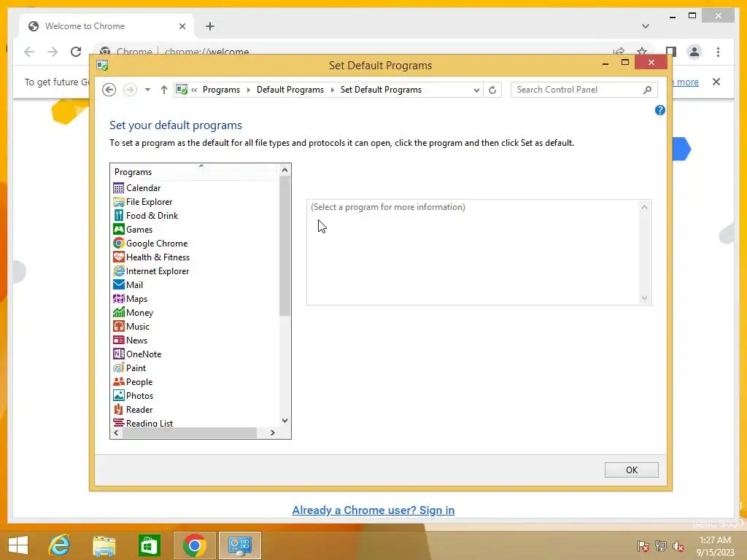This screenshot has height=560, width=747.
Task: Select the Health & Fitness icon
Action: (x=119, y=257)
